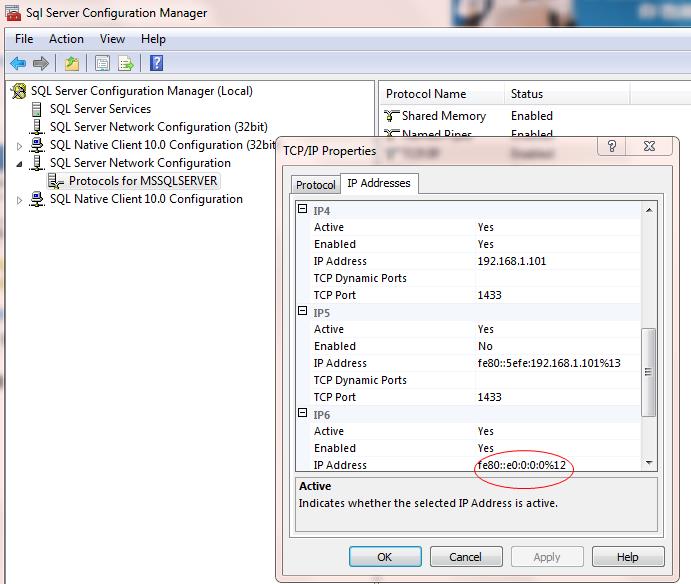Click the SQL Server Configuration Manager root icon

pyautogui.click(x=19, y=91)
